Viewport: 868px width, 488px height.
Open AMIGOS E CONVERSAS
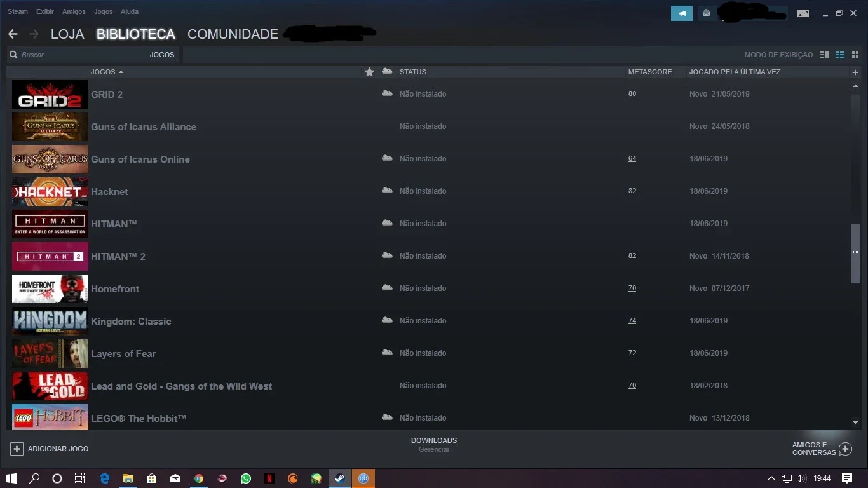pos(814,449)
